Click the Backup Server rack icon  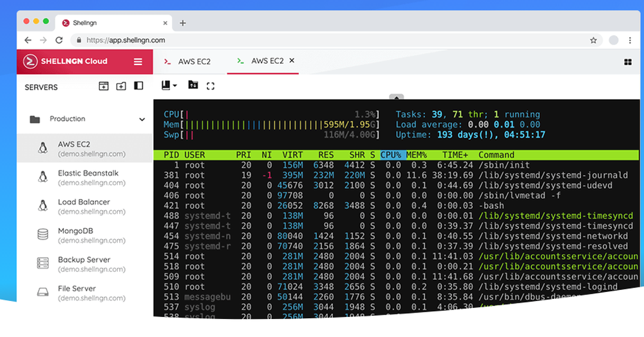[x=43, y=263]
